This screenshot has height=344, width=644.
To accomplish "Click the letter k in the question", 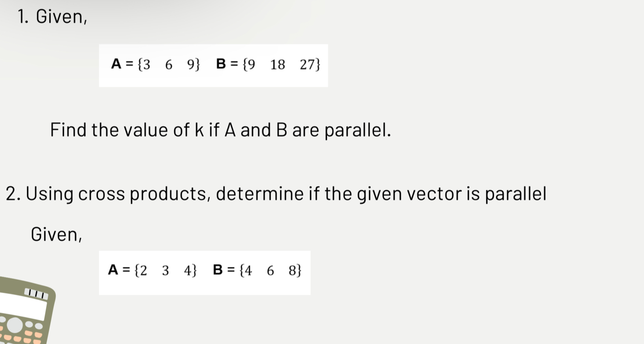I will pos(199,130).
